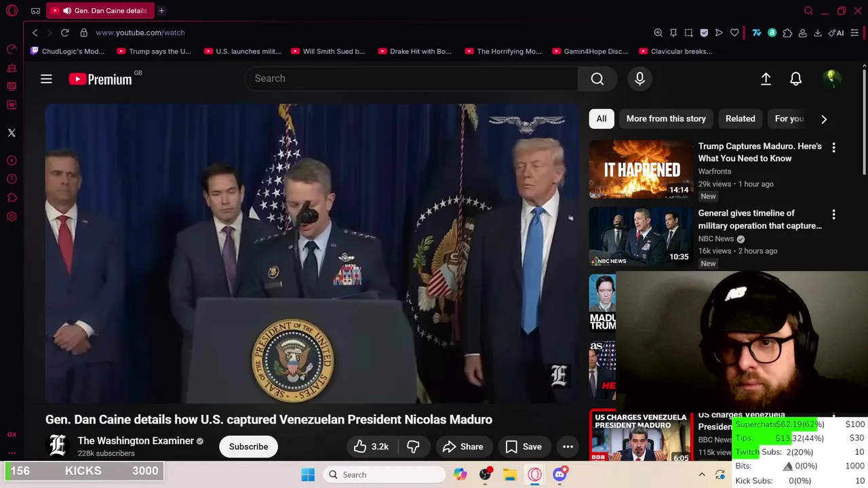Open 'IT HAPPENED' Warfronts thumbnail
This screenshot has width=868, height=488.
[x=641, y=169]
